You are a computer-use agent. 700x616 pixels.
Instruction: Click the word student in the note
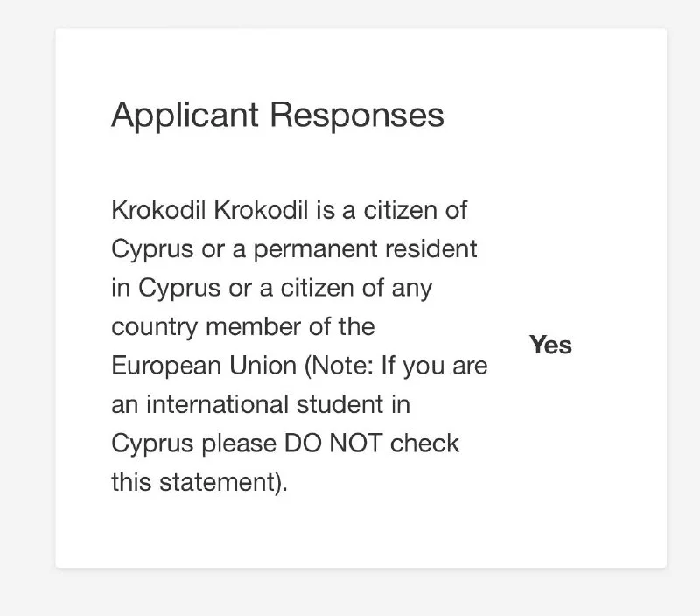360,405
